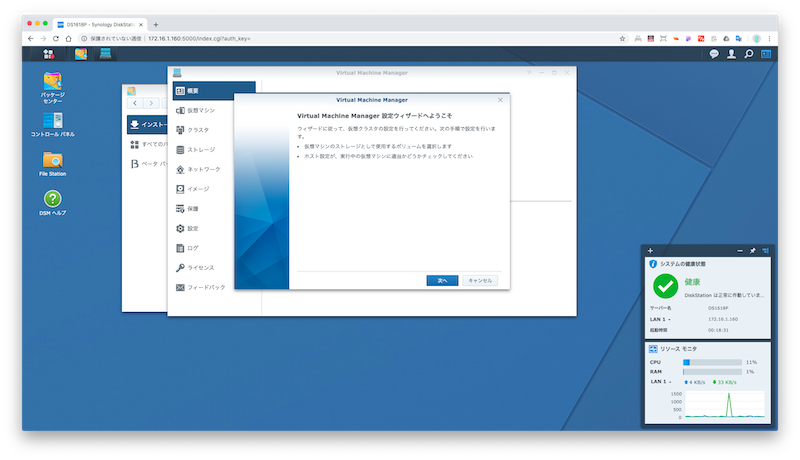Bookmark page with star icon

[622, 38]
